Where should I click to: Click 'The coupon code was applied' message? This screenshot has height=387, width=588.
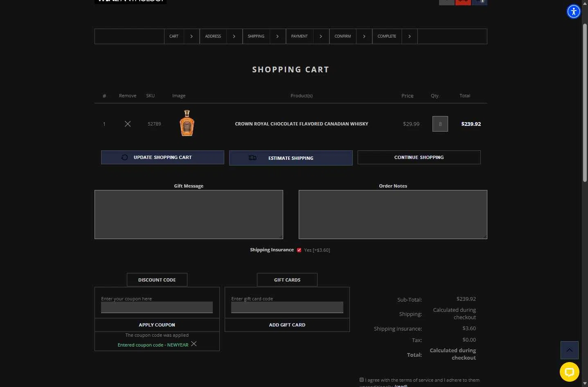click(x=157, y=335)
